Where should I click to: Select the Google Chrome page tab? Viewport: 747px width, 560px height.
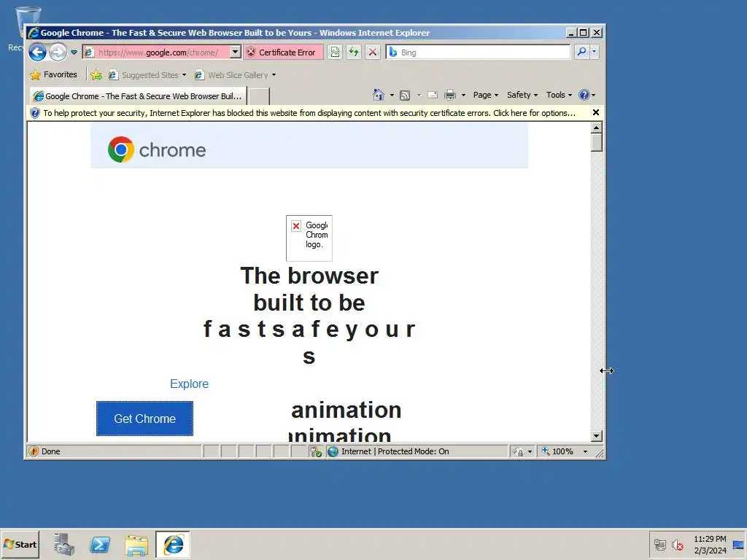pyautogui.click(x=138, y=96)
